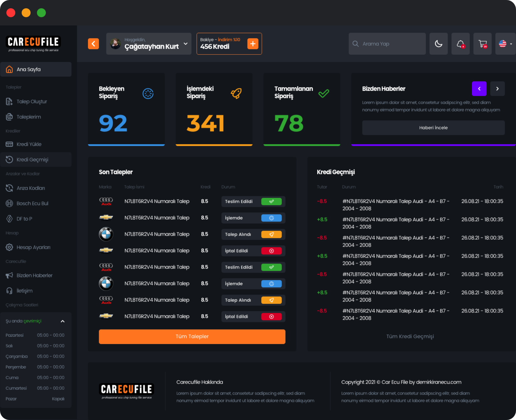516x420 pixels.
Task: Go to previous news with purple arrow
Action: click(479, 89)
